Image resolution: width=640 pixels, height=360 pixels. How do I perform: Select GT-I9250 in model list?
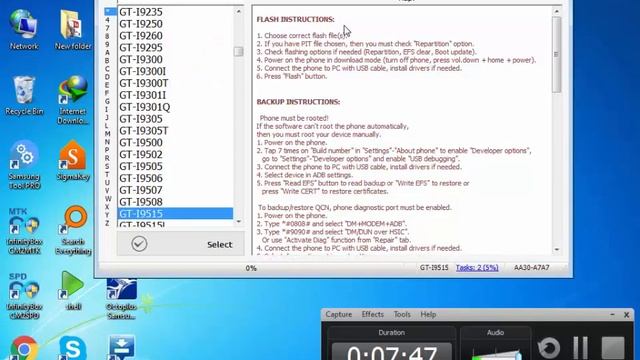[175, 24]
